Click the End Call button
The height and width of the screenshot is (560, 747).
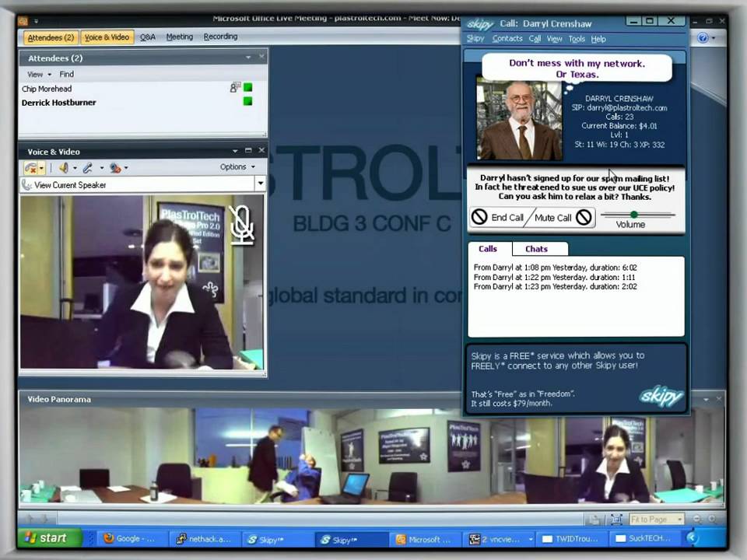[x=499, y=217]
